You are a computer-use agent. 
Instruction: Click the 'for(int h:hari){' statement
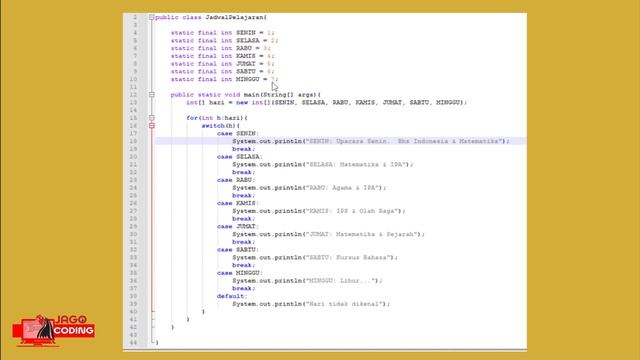coord(217,118)
